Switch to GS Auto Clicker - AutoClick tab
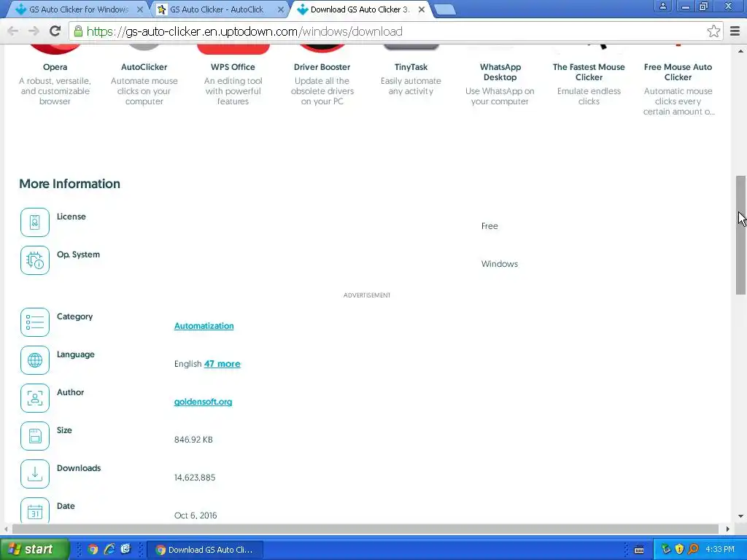Image resolution: width=747 pixels, height=560 pixels. pyautogui.click(x=216, y=9)
